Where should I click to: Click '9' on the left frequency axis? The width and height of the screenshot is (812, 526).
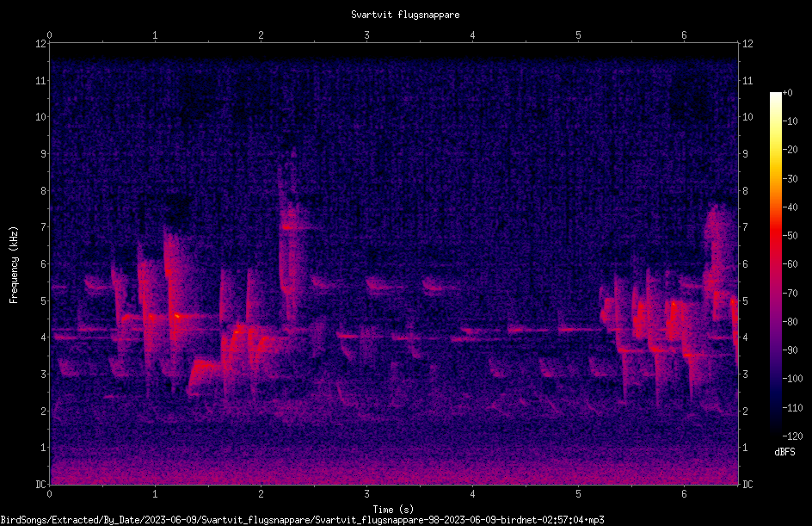[43, 154]
